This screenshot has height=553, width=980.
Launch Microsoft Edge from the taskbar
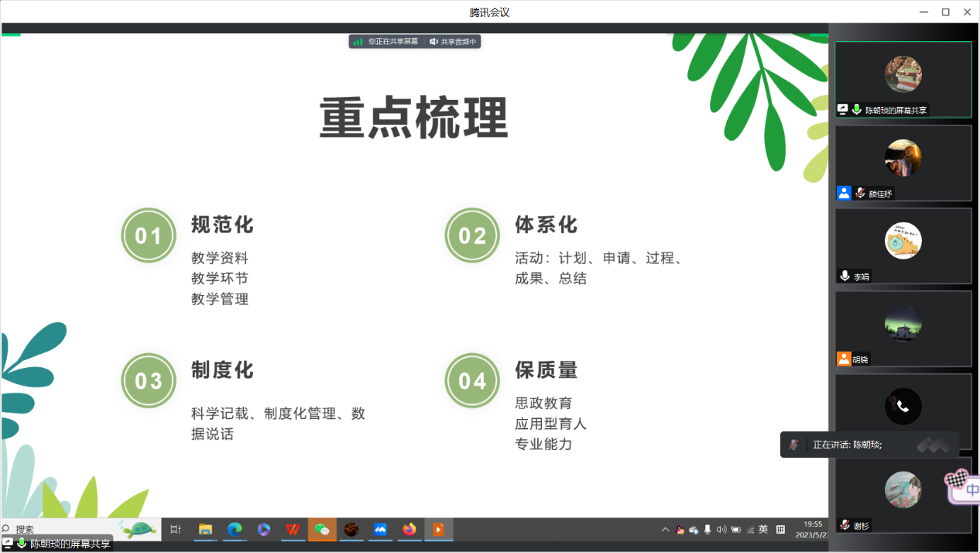235,530
